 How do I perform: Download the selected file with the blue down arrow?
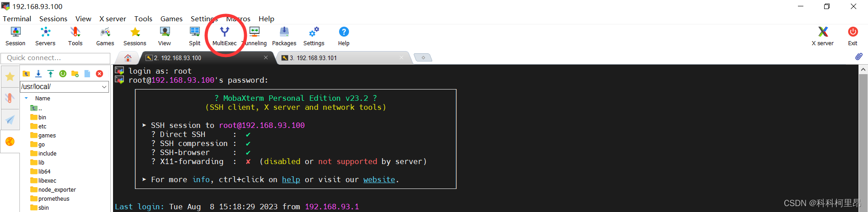[x=38, y=74]
